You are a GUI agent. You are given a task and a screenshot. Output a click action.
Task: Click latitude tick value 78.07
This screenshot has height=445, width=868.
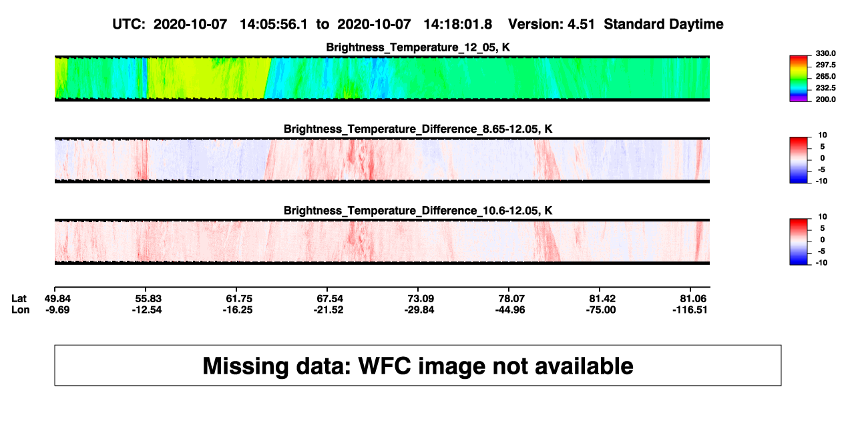[511, 299]
